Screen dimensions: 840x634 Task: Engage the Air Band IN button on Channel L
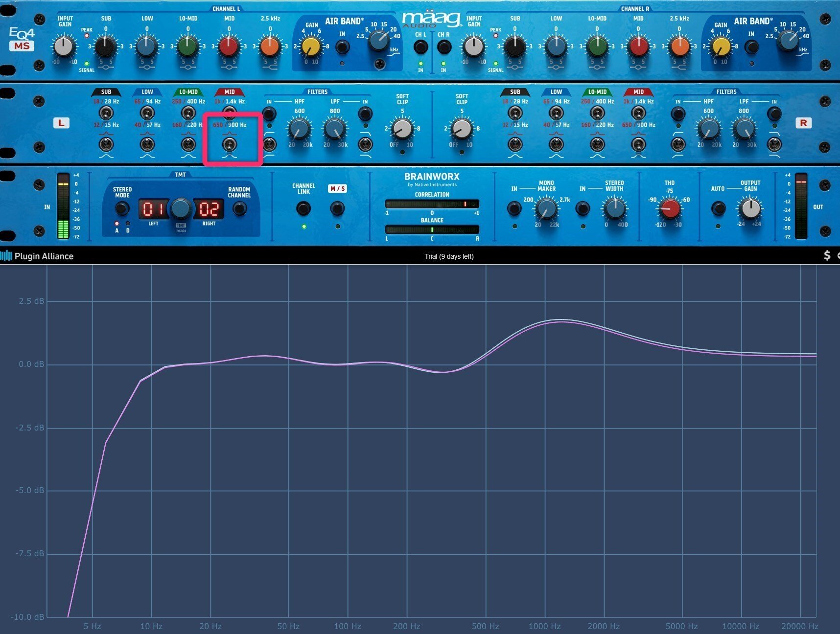click(341, 47)
